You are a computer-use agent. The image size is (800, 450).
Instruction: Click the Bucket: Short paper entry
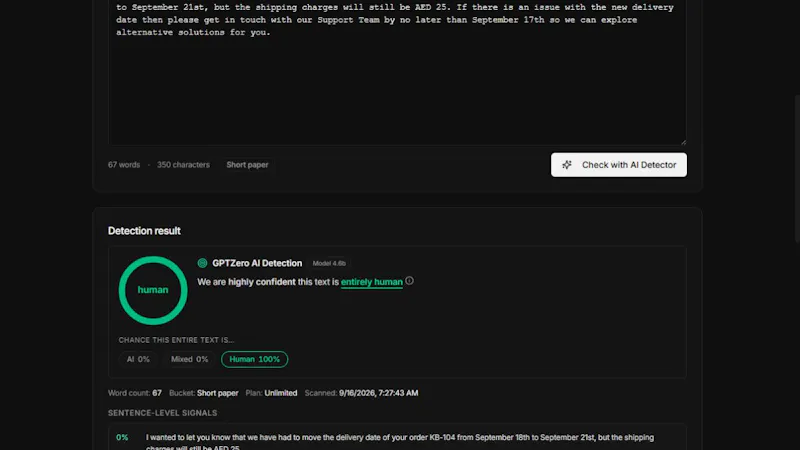coord(204,393)
